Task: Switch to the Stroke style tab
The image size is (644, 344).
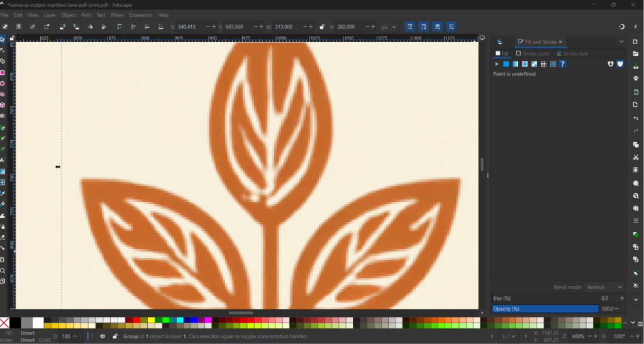Action: pyautogui.click(x=572, y=54)
